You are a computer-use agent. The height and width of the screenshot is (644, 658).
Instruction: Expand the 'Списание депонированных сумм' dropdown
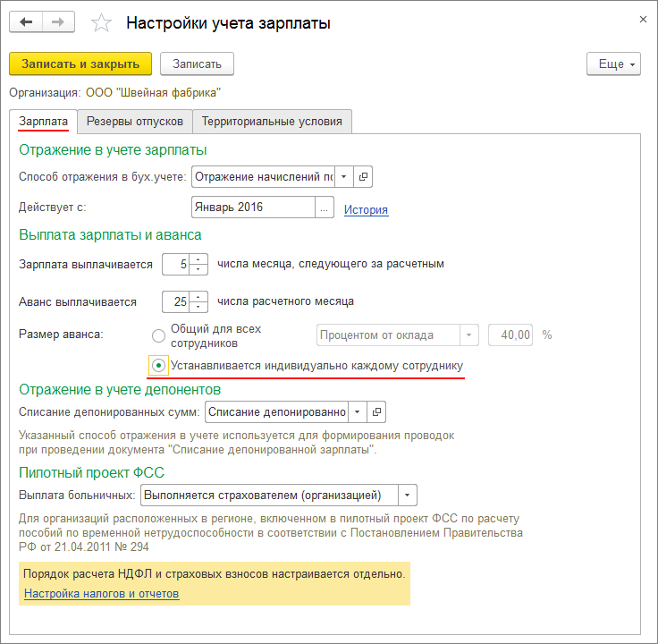(x=357, y=411)
